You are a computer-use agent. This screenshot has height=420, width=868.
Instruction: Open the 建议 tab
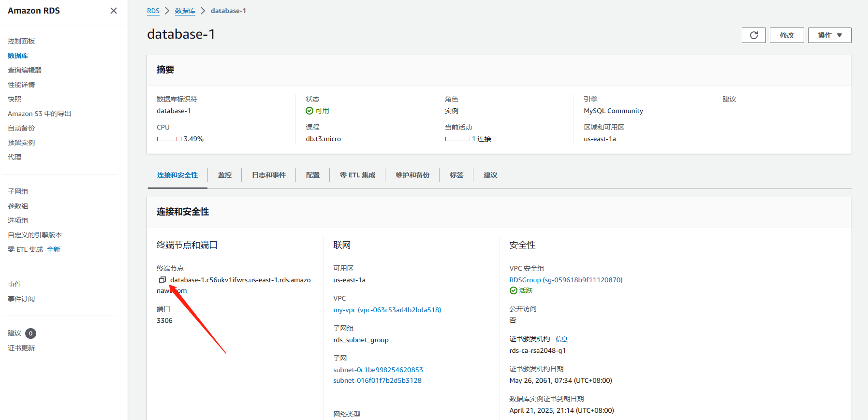coord(490,175)
